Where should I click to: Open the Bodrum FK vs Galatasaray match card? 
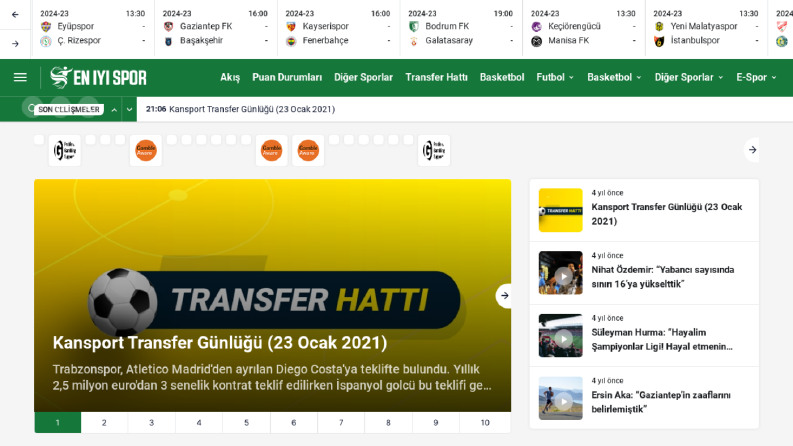(461, 27)
